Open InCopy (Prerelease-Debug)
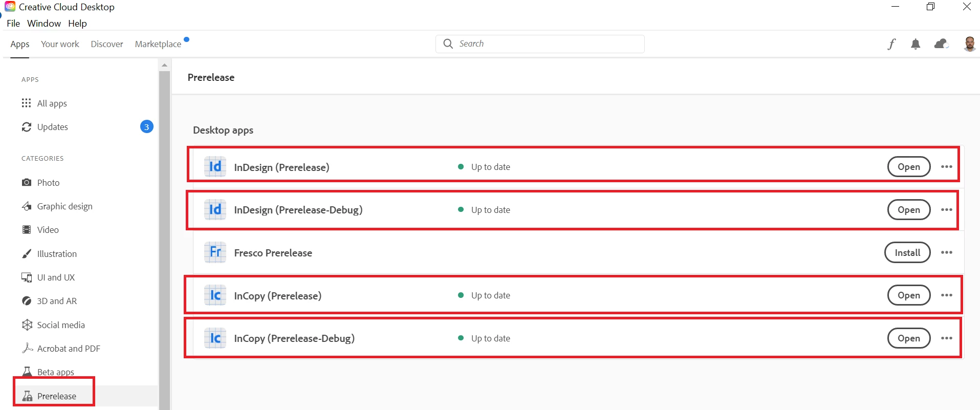 click(908, 338)
